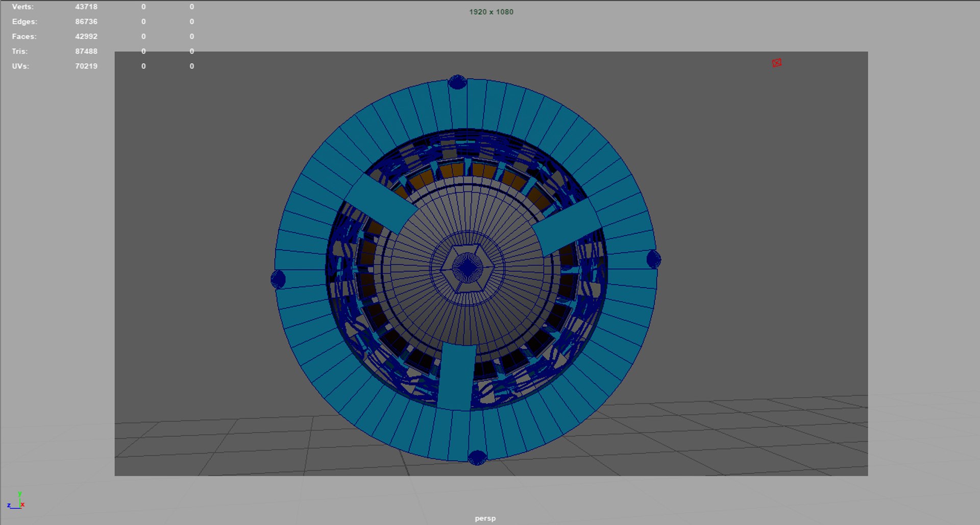
Task: Select the dark blue sphere on ring's left
Action: [278, 279]
